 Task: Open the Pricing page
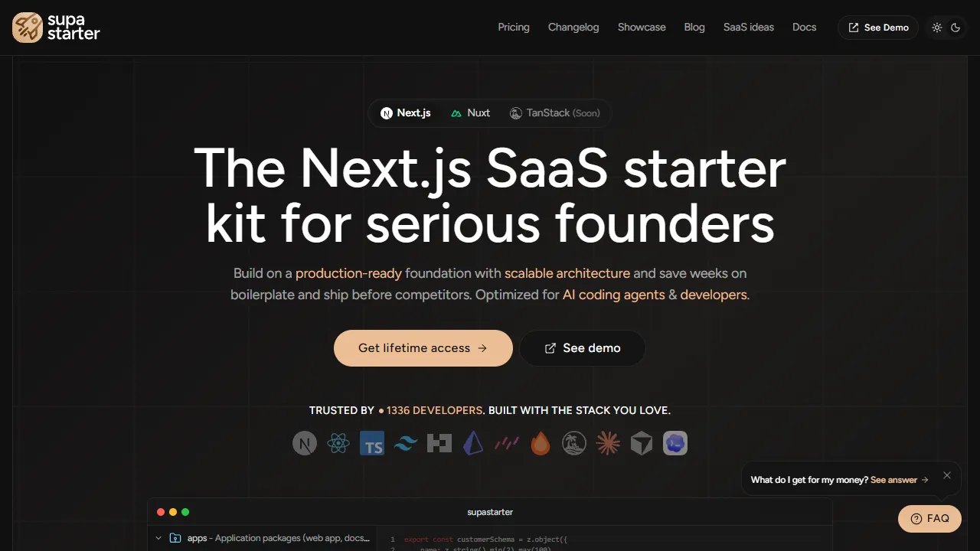pos(513,27)
